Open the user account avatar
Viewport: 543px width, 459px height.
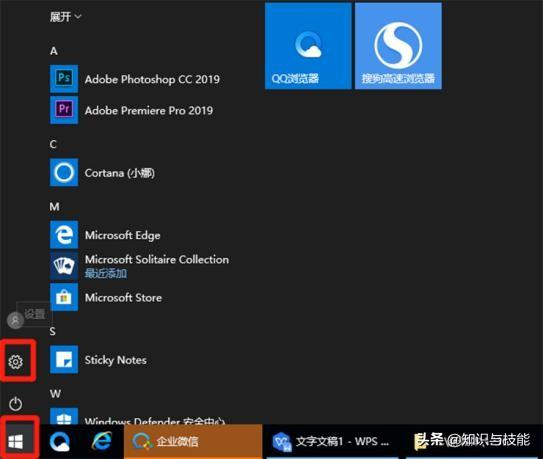tap(15, 320)
